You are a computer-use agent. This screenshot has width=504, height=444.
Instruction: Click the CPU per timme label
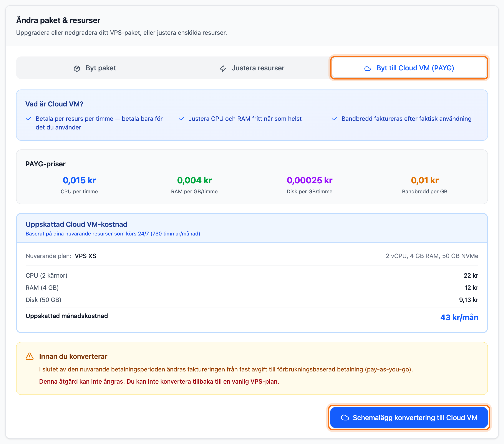click(x=79, y=192)
